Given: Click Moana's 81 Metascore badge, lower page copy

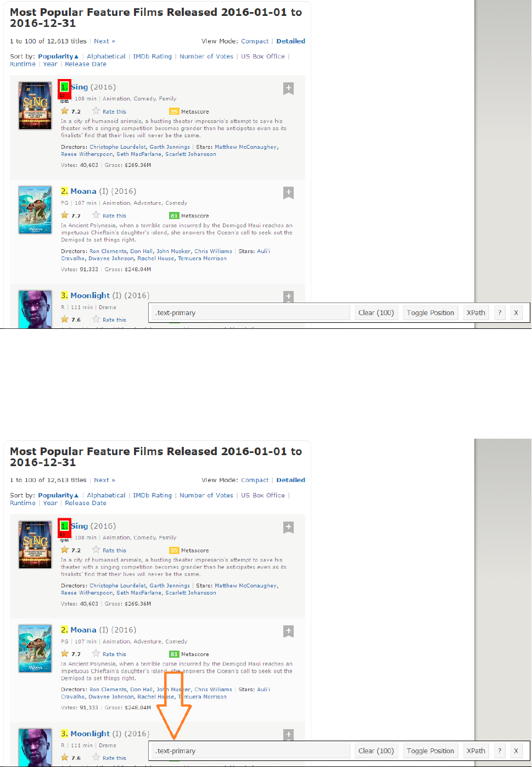Looking at the screenshot, I should click(174, 654).
